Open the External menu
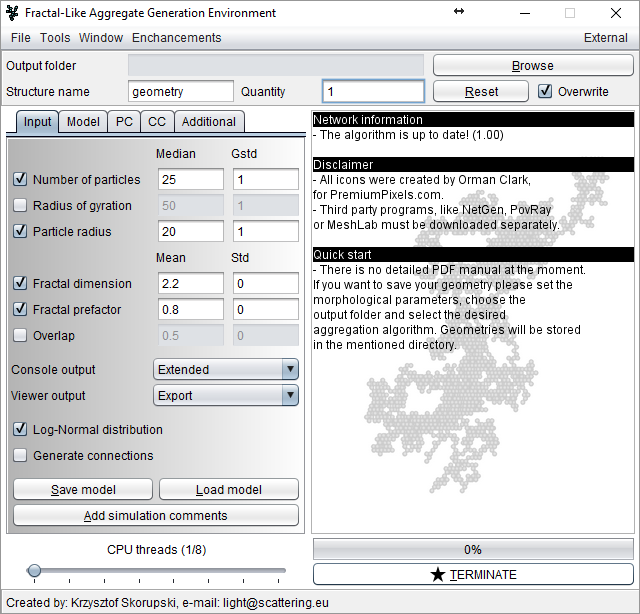This screenshot has width=640, height=614. click(606, 38)
